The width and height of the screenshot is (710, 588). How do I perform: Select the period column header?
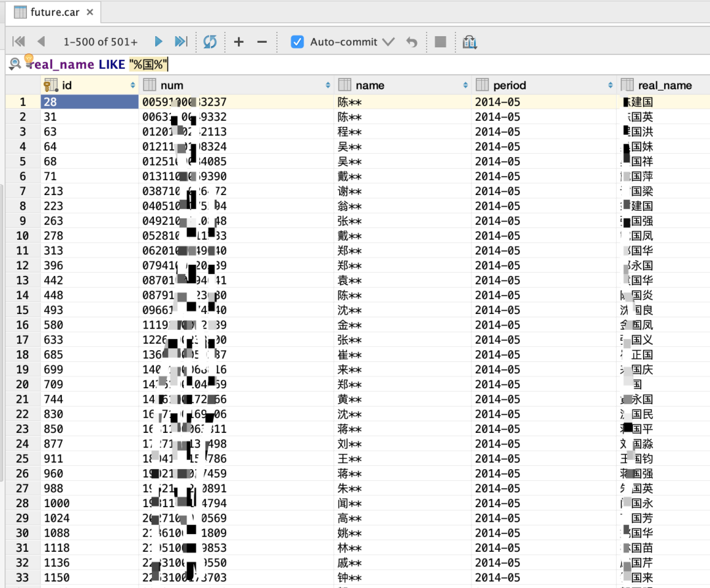pyautogui.click(x=544, y=85)
